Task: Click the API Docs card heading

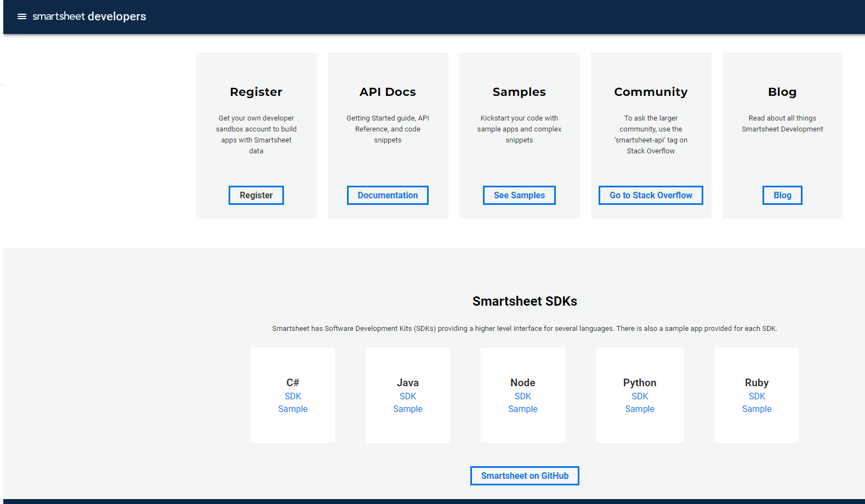Action: (x=388, y=92)
